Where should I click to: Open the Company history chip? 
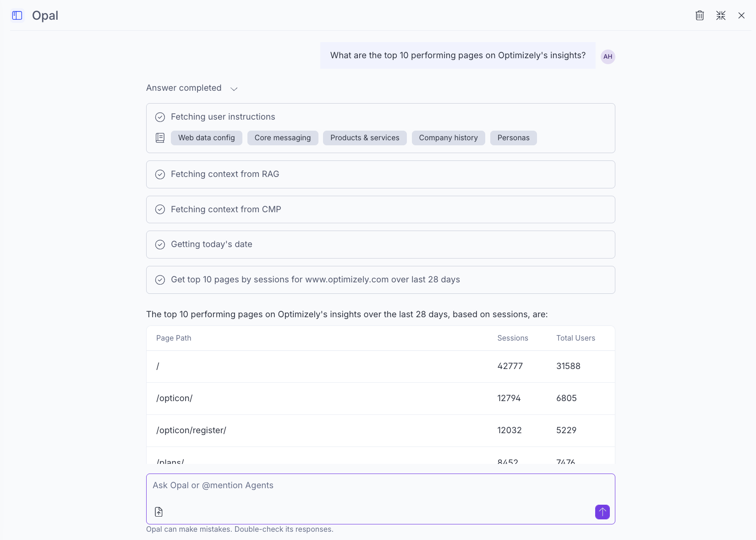tap(449, 138)
